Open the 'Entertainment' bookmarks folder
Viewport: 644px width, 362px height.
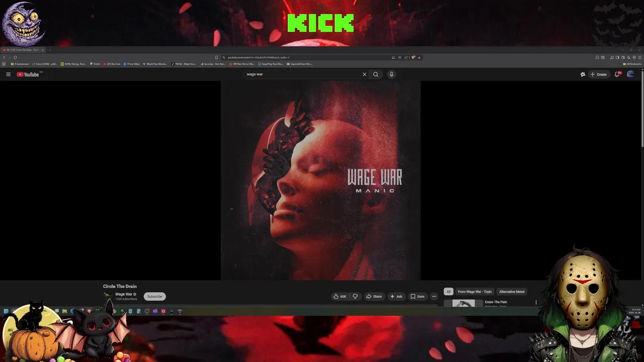coord(20,64)
